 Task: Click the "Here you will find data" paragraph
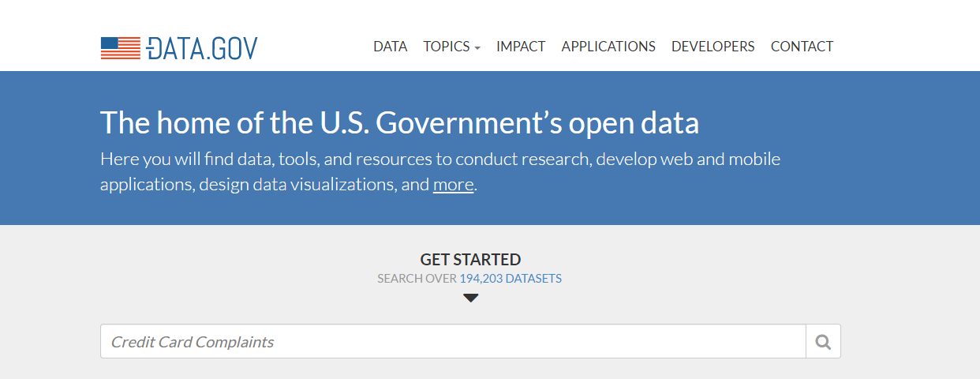pyautogui.click(x=440, y=159)
